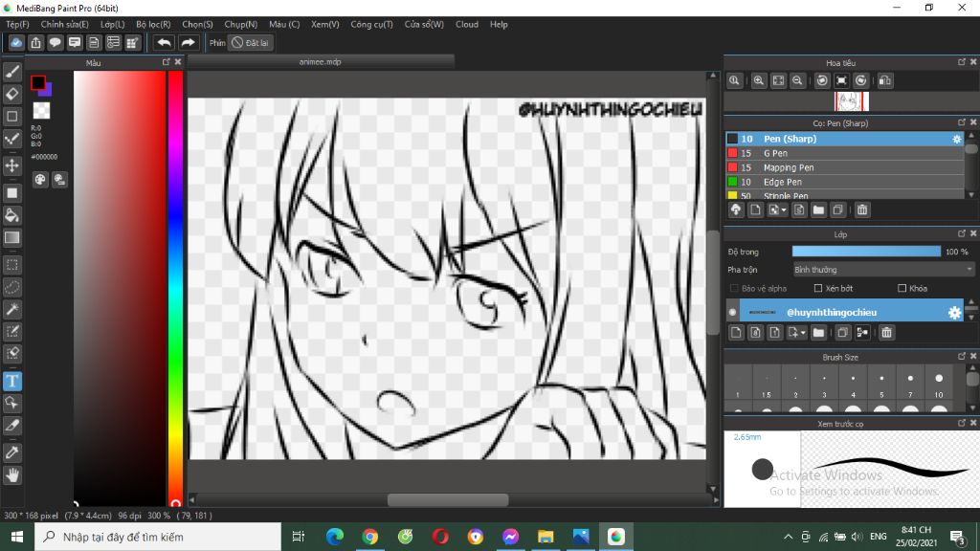Select the Eyedropper tool

(x=11, y=452)
